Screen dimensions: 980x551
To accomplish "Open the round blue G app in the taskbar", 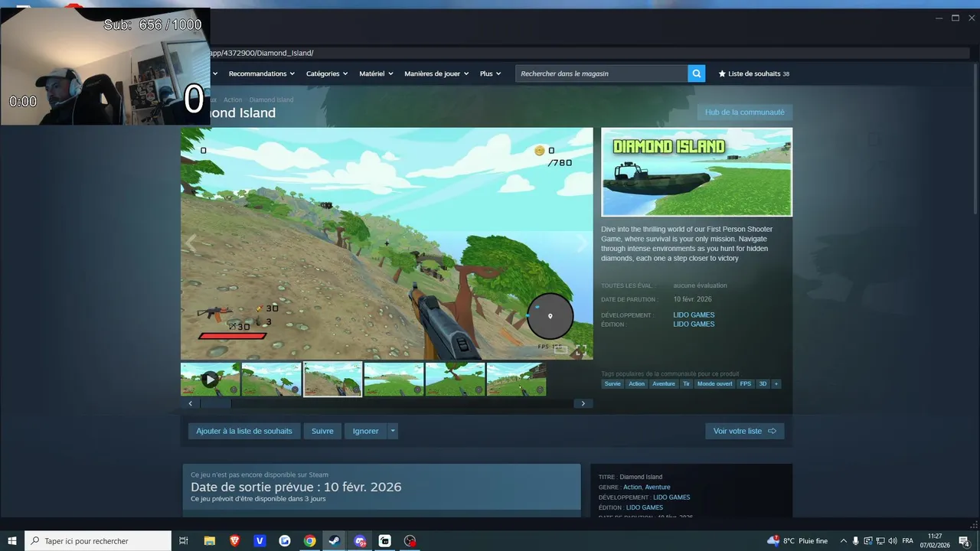I will 285,541.
